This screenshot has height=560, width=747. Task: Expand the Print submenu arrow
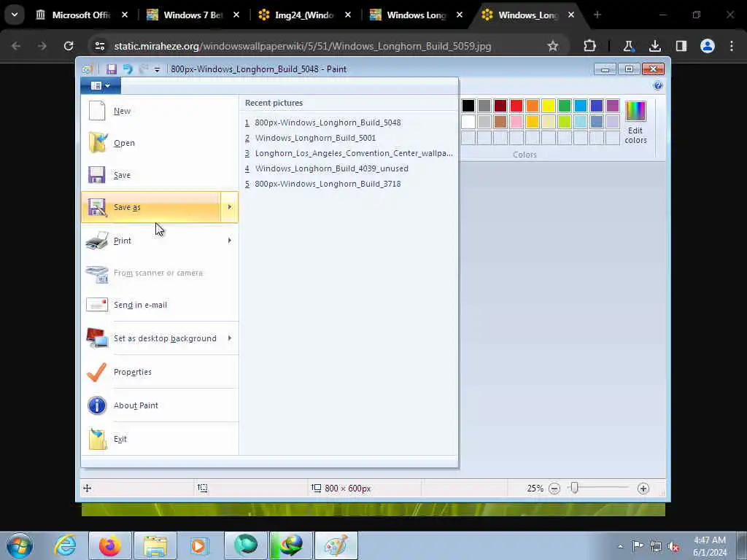click(x=229, y=241)
